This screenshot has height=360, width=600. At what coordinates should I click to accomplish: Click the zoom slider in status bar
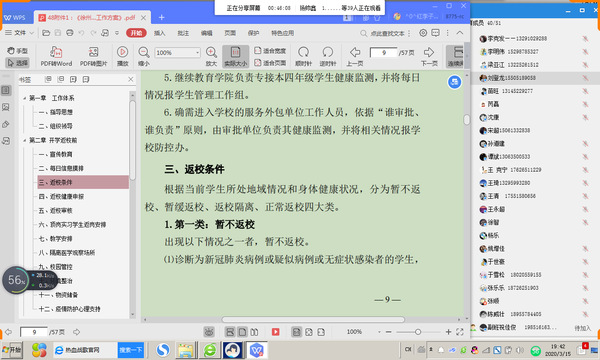point(418,332)
